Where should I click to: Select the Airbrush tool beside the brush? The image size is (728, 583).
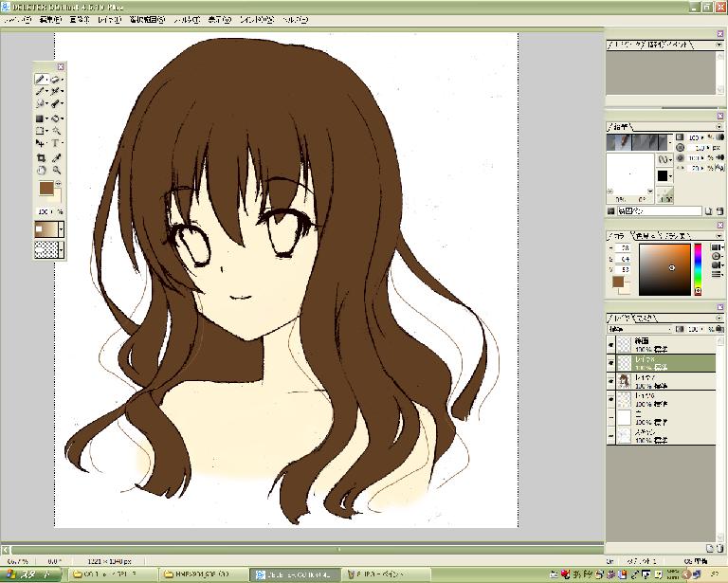[x=56, y=91]
